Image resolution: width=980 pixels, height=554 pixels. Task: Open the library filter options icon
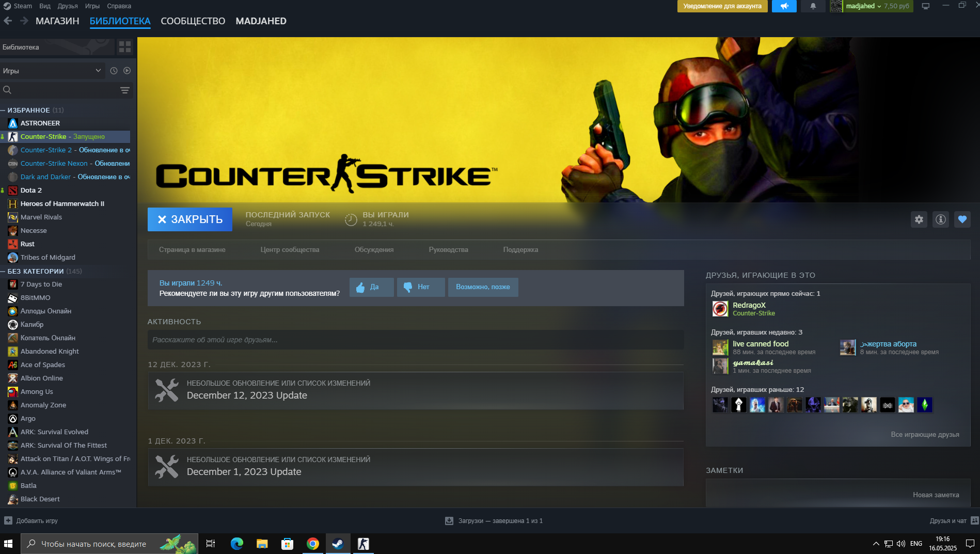click(124, 90)
